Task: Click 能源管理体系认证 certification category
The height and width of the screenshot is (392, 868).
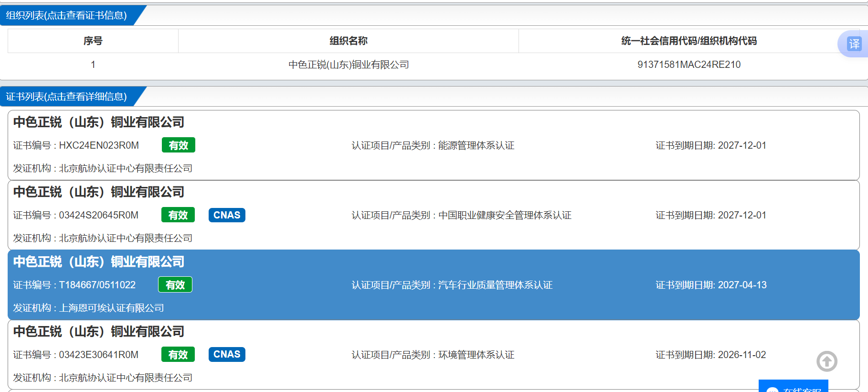Action: pos(476,145)
